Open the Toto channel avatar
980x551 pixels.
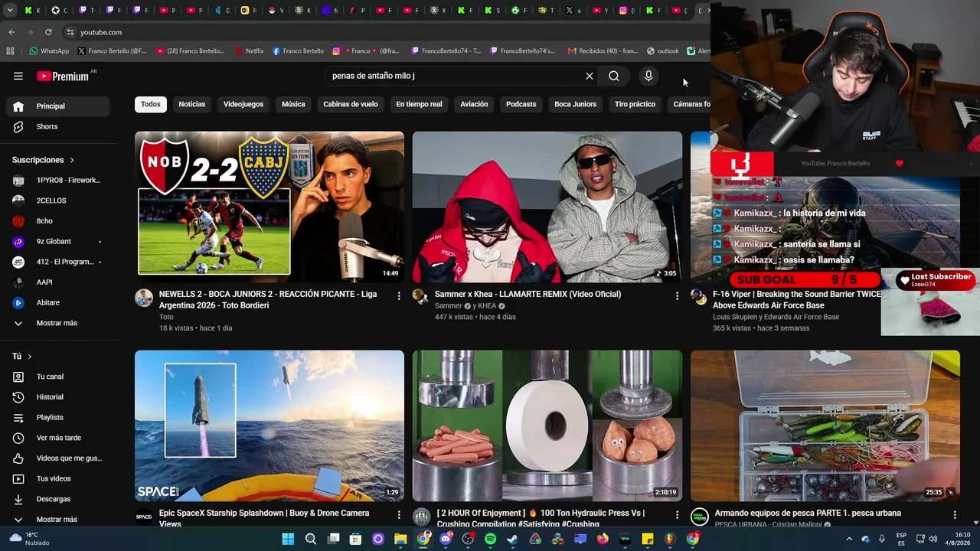coord(144,298)
